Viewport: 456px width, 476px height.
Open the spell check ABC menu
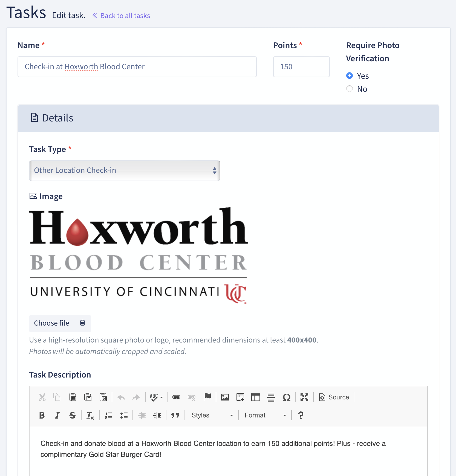(x=156, y=397)
